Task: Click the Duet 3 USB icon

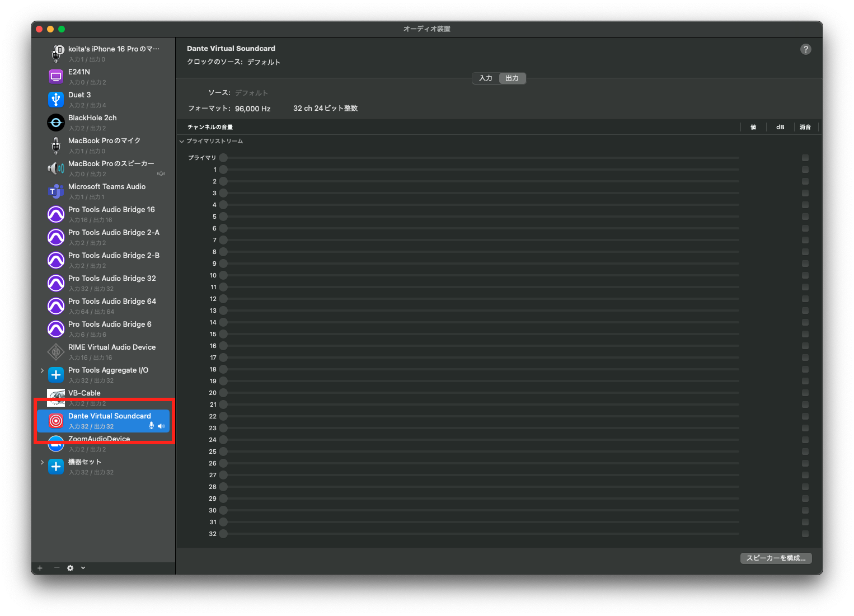Action: pos(55,100)
